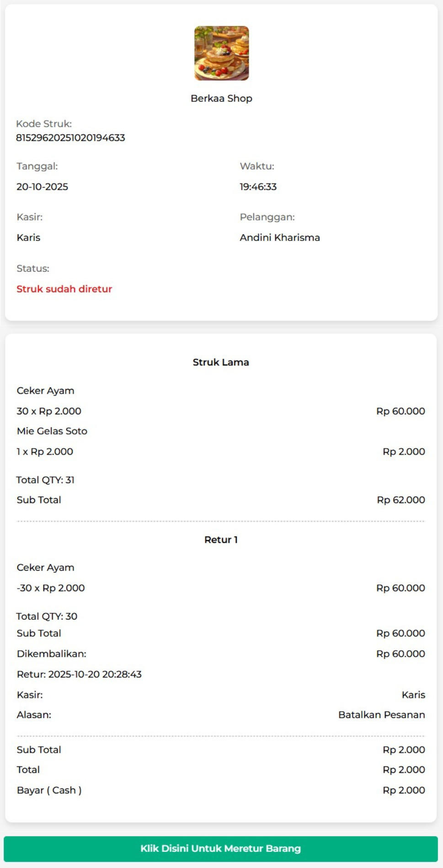
Task: Click the 30 x Rp 2.000 quantity line
Action: (x=49, y=411)
